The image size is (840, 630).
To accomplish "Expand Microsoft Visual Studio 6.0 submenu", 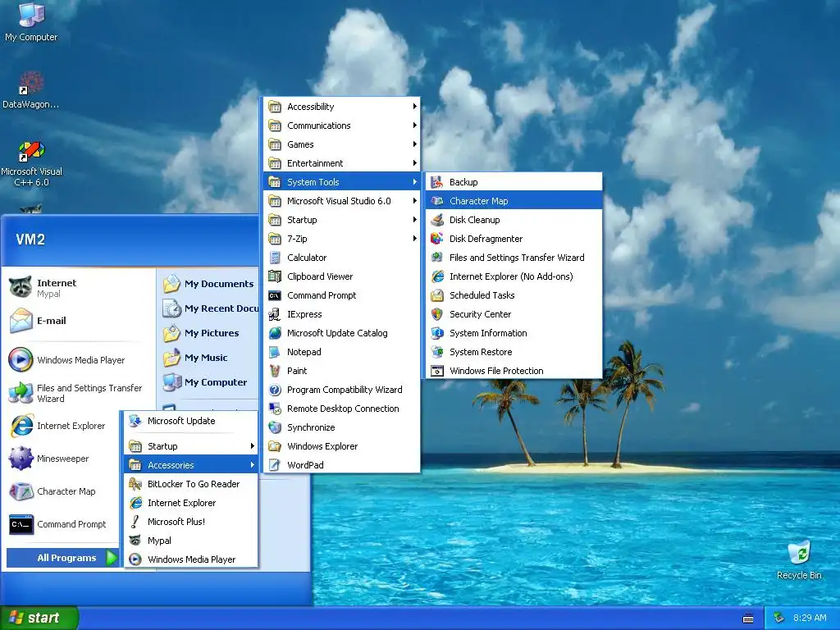I will pos(342,201).
